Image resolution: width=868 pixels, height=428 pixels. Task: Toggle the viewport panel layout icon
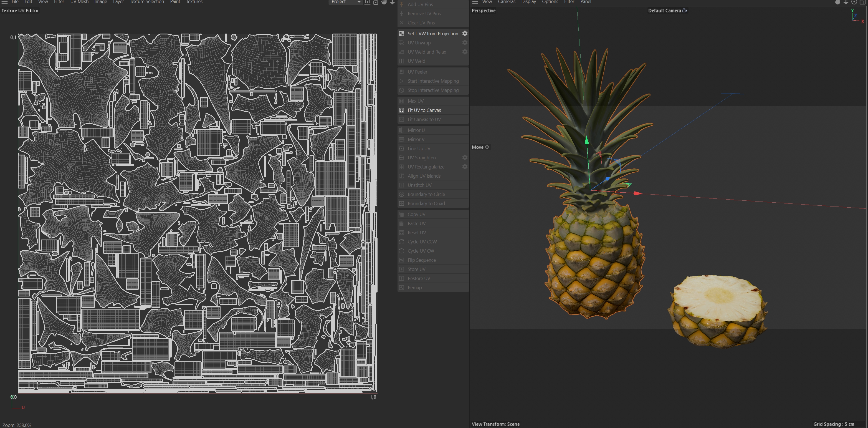[x=863, y=2]
